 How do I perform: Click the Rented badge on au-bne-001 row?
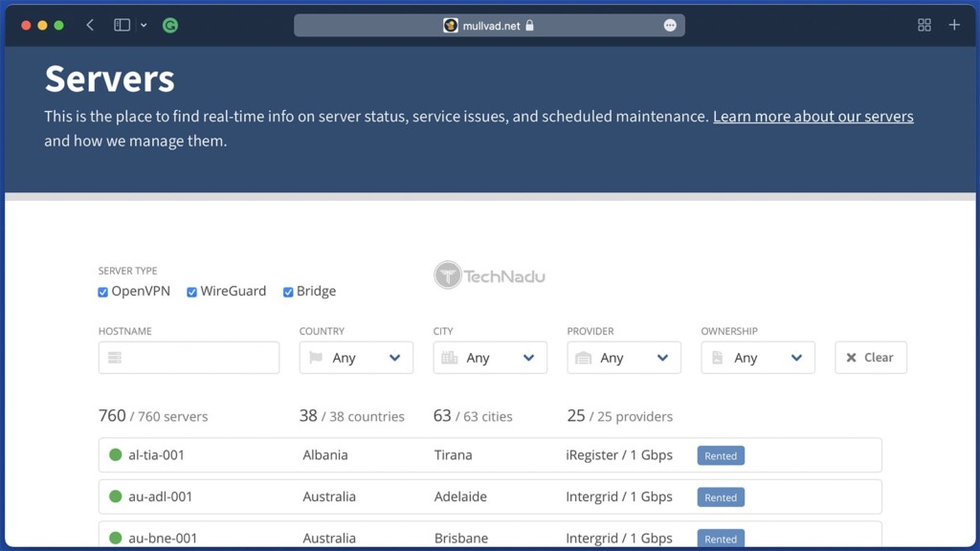721,539
